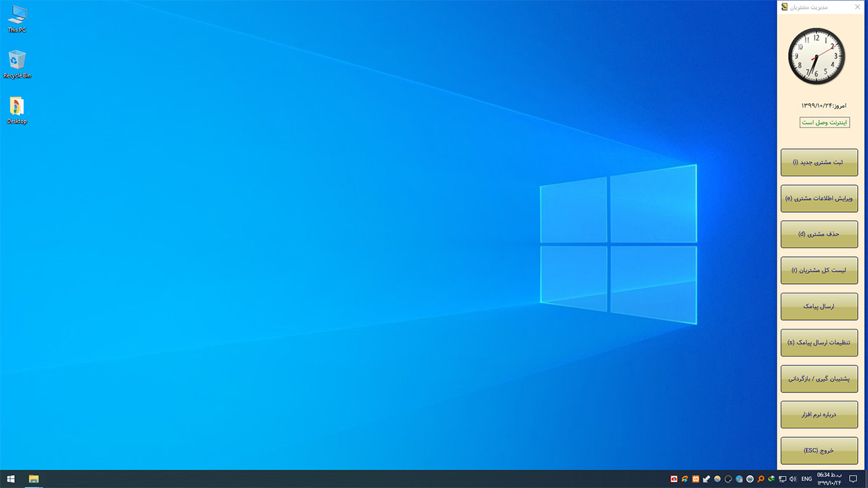This screenshot has width=868, height=488.
Task: Click blue round webcam tray icon
Action: coord(750,479)
